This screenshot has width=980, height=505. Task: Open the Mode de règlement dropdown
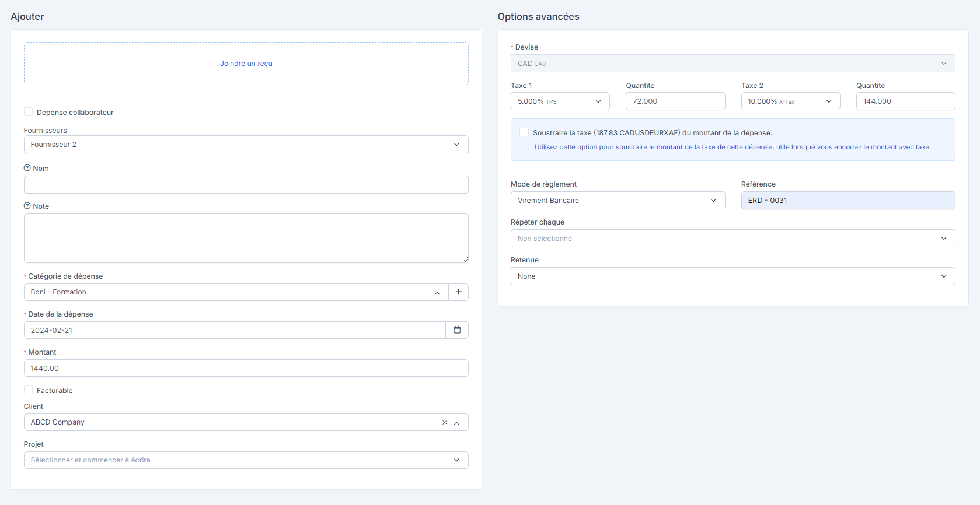click(x=618, y=201)
